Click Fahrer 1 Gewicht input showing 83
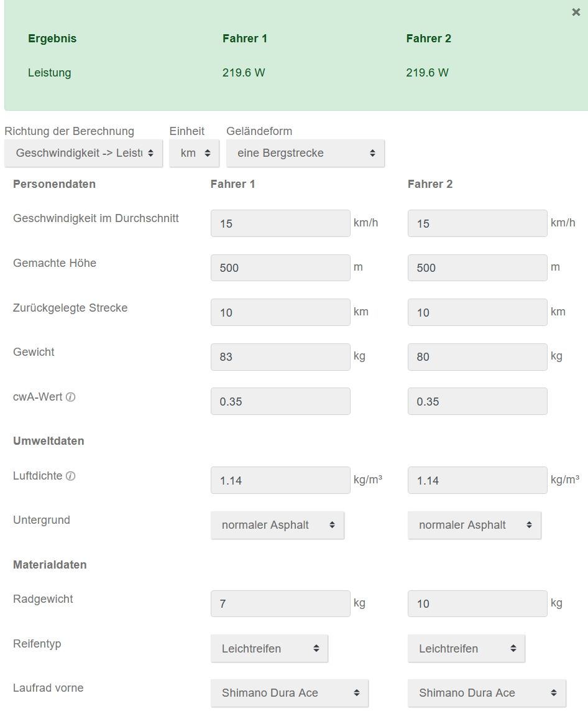588x711 pixels. pos(280,357)
